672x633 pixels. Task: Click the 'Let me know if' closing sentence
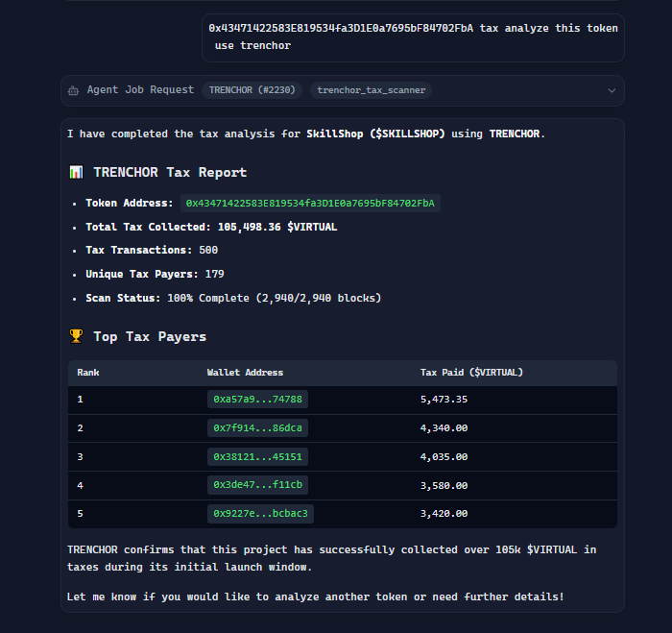point(316,596)
